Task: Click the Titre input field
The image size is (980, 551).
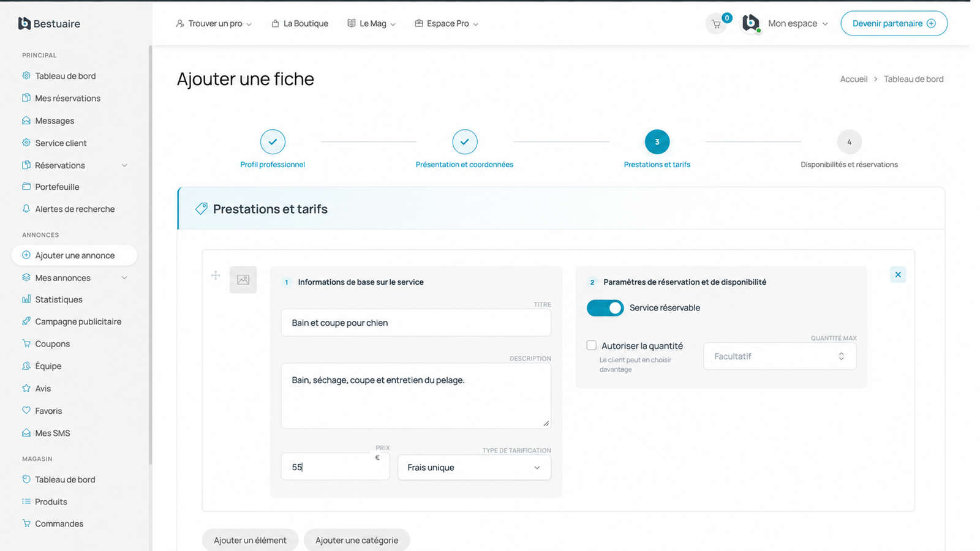Action: [x=416, y=323]
